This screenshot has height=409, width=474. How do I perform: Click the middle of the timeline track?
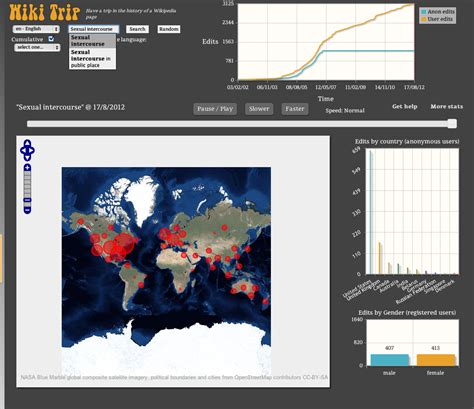coord(242,124)
